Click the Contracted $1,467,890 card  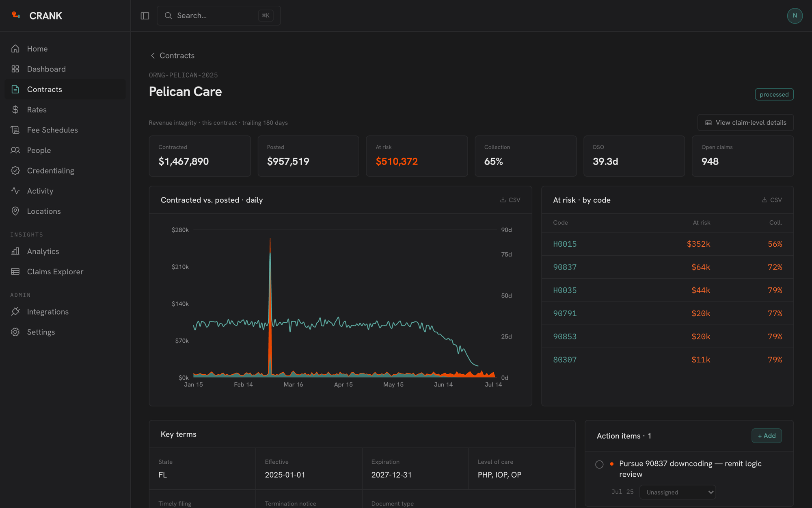click(200, 156)
